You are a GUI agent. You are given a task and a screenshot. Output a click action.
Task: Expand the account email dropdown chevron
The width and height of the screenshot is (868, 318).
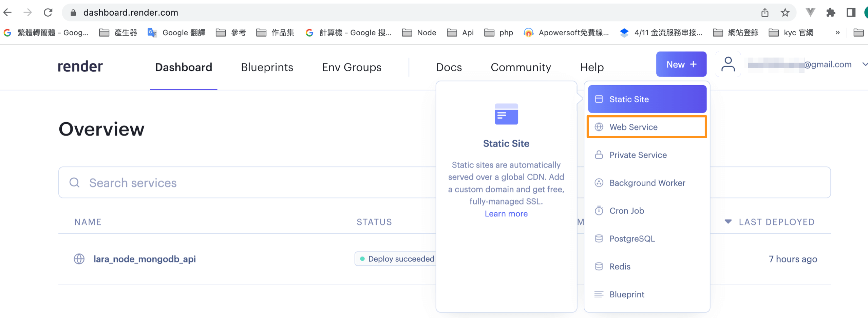(x=864, y=64)
